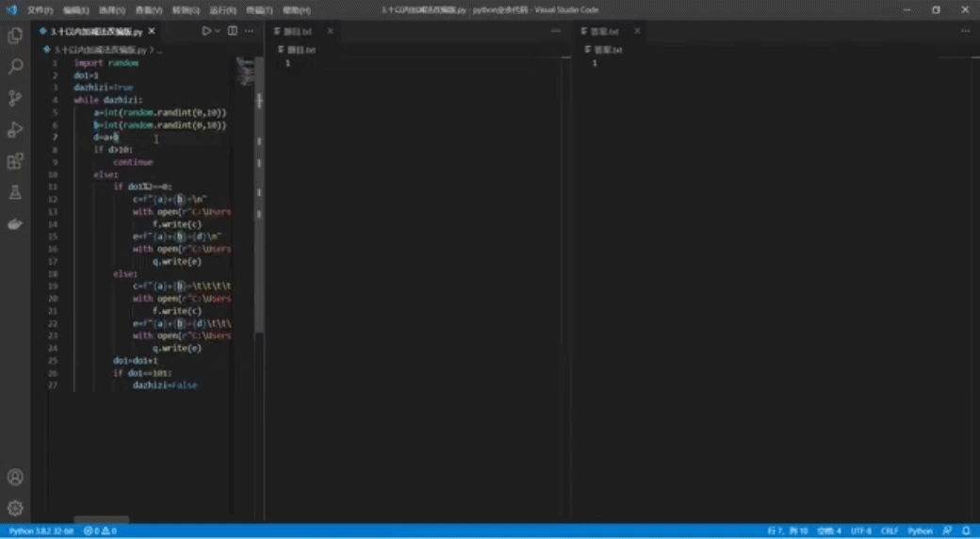980x539 pixels.
Task: Open the 查看 (View) menu
Action: click(x=149, y=10)
